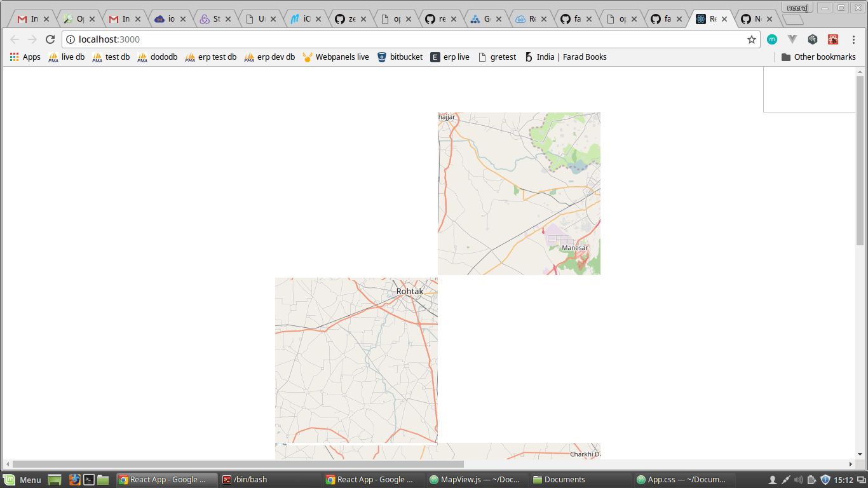Open the 'test db' bookmark

(111, 57)
